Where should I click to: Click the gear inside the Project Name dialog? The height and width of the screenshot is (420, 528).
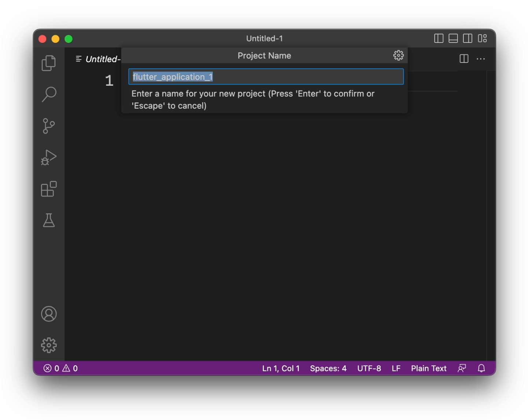tap(398, 55)
